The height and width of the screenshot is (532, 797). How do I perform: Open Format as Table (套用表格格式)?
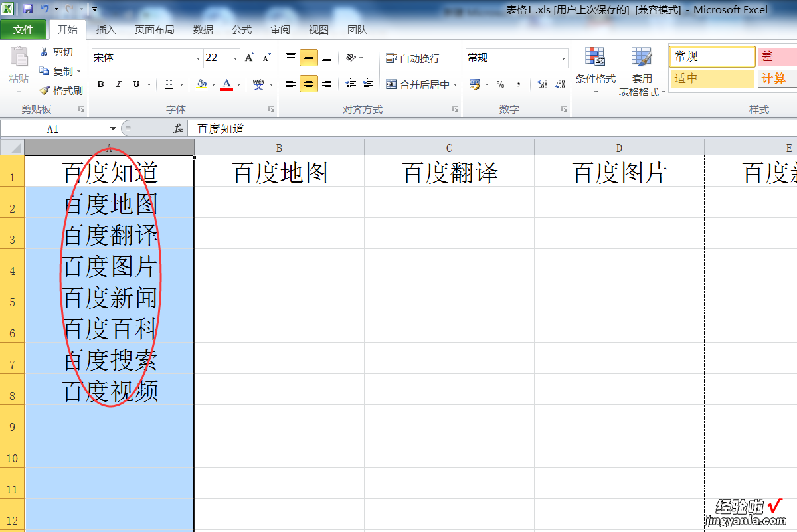click(x=642, y=72)
